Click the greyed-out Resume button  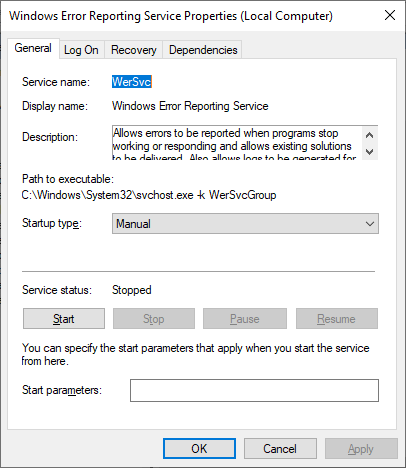click(x=337, y=319)
